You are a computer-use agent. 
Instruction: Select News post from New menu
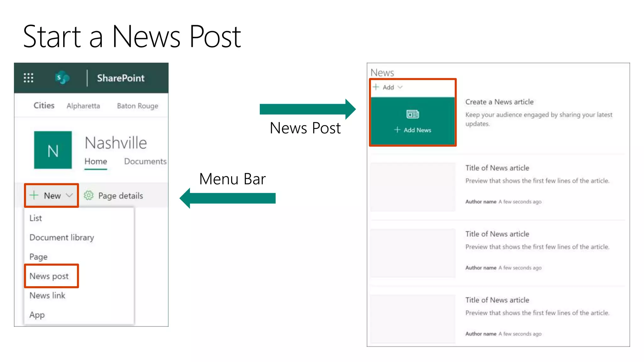click(49, 276)
